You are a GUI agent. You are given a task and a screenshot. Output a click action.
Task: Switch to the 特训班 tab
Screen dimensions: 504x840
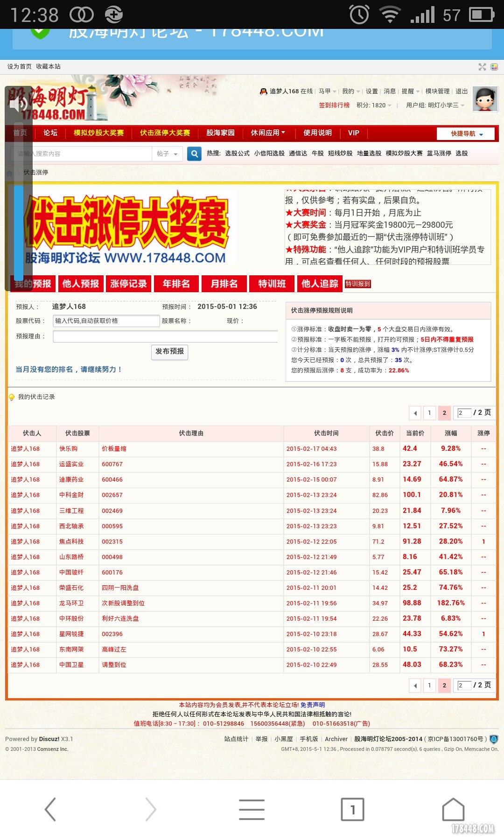[272, 284]
